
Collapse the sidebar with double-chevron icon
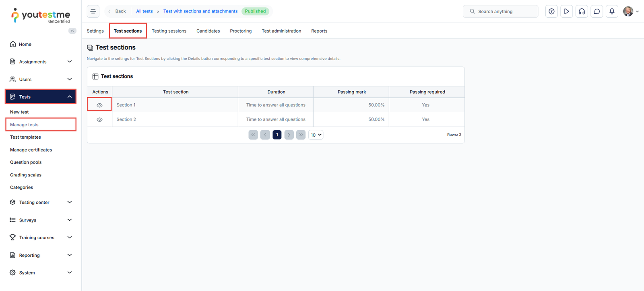point(72,31)
